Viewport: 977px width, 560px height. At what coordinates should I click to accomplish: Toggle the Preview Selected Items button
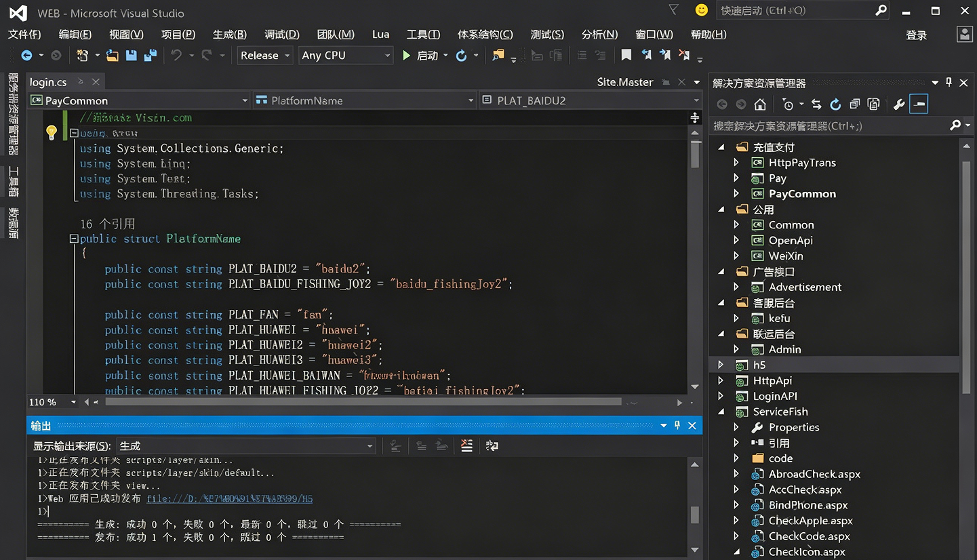(919, 104)
